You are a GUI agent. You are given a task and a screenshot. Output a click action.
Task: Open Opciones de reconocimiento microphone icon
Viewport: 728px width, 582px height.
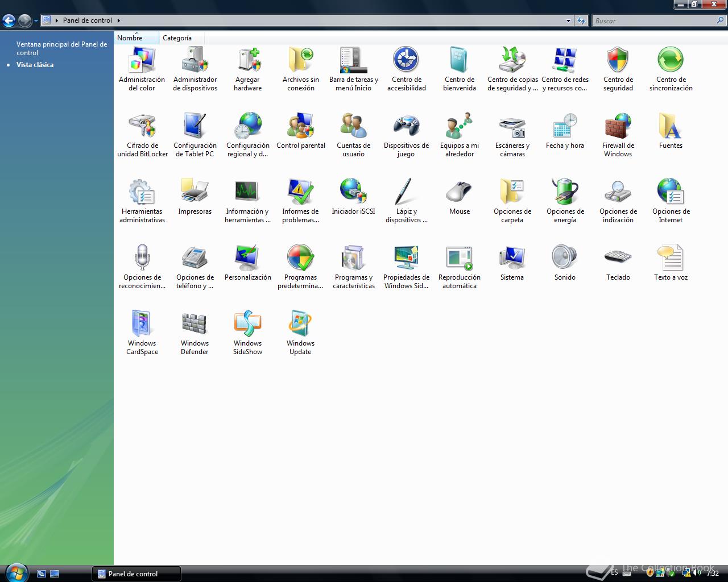pyautogui.click(x=142, y=257)
